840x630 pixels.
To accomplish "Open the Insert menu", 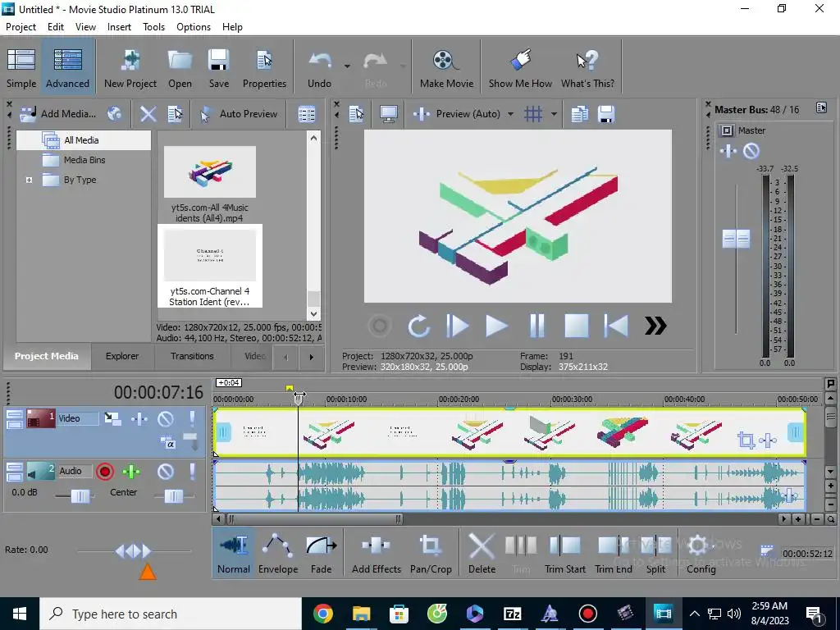I will tap(119, 27).
